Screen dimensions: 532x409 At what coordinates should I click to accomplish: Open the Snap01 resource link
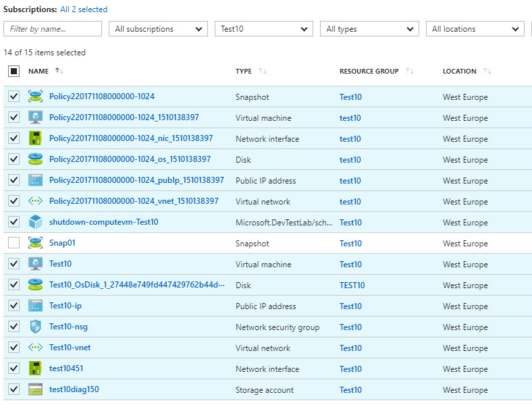coord(62,243)
